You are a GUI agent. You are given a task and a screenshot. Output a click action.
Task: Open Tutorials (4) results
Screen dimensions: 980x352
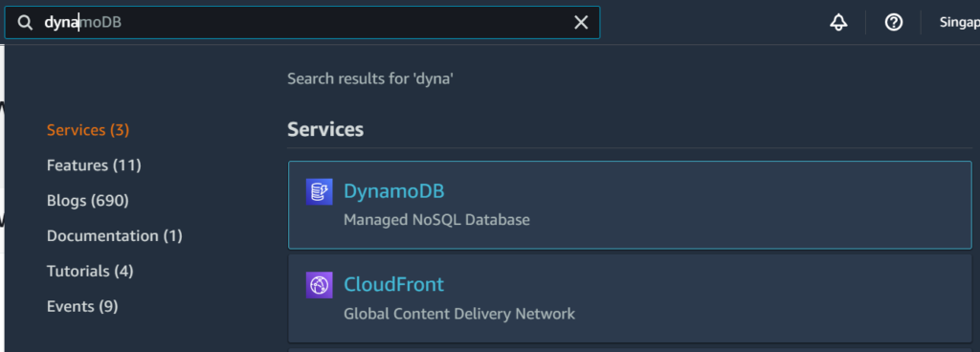point(90,272)
